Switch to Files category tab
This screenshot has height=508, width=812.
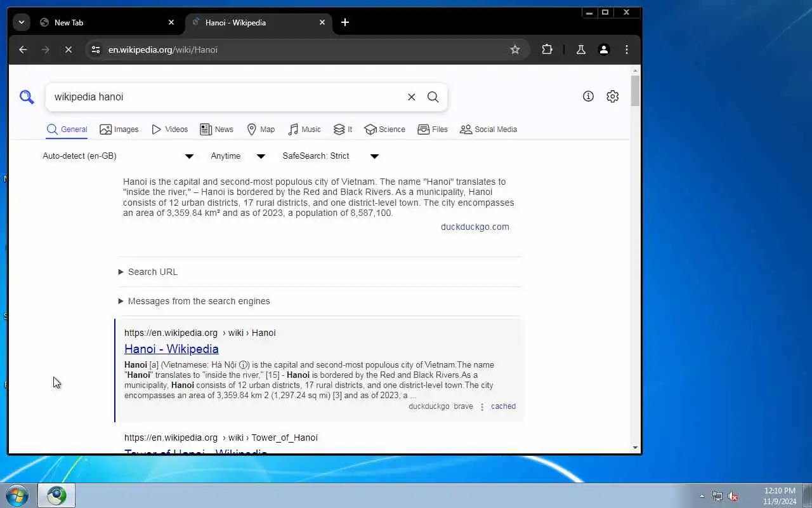pos(433,130)
